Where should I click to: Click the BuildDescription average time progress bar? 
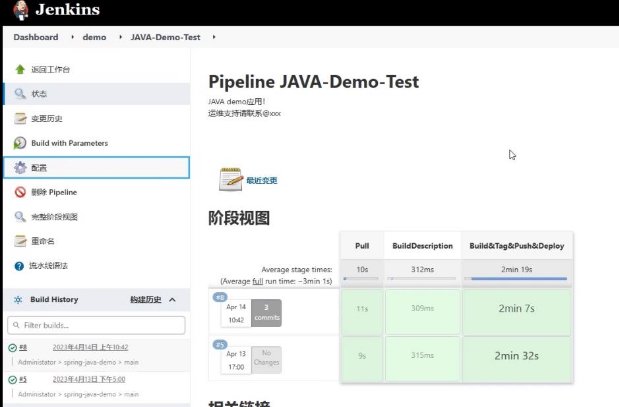[x=422, y=279]
